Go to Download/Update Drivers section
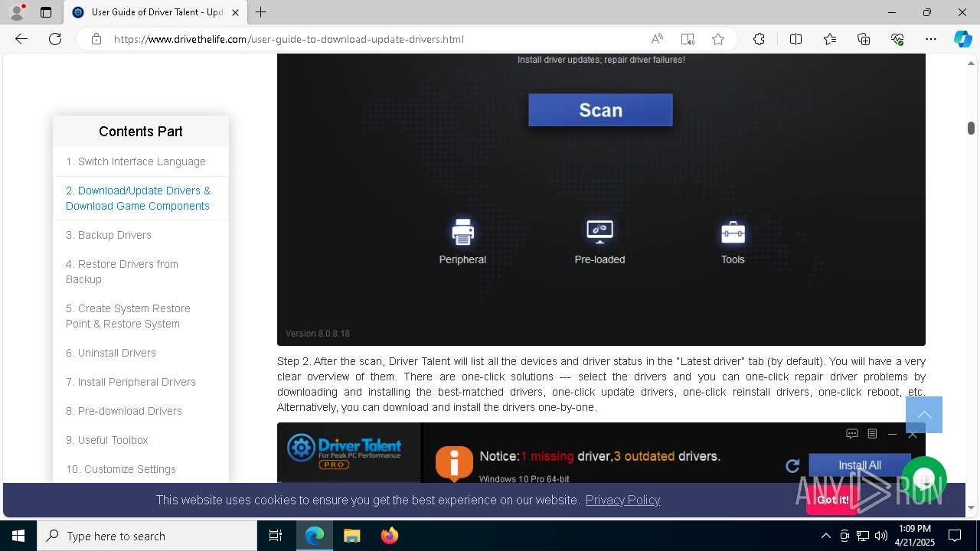 click(x=141, y=198)
